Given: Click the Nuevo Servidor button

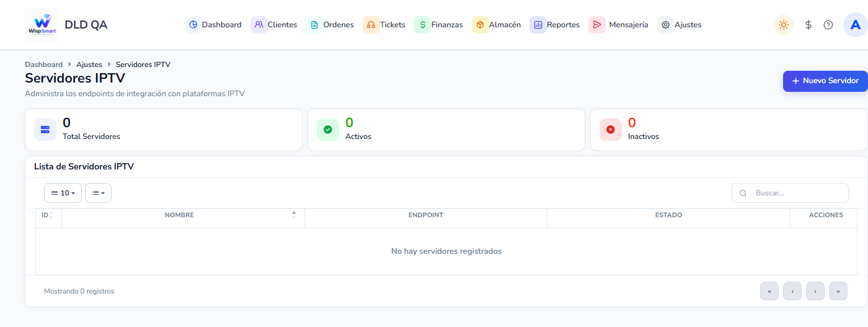Looking at the screenshot, I should point(825,81).
